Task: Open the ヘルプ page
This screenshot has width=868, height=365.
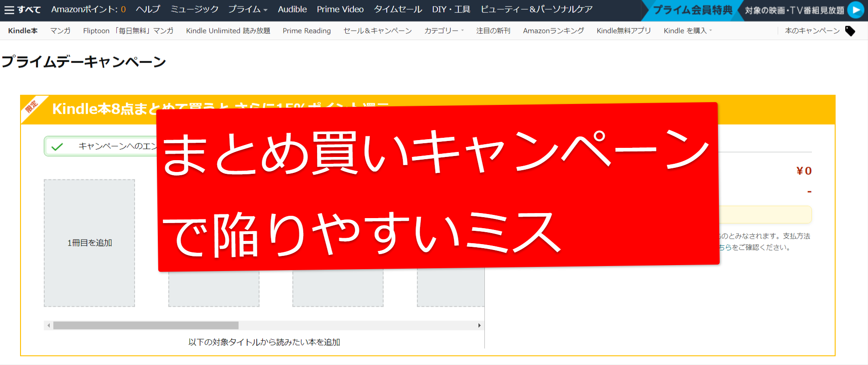Action: [148, 9]
